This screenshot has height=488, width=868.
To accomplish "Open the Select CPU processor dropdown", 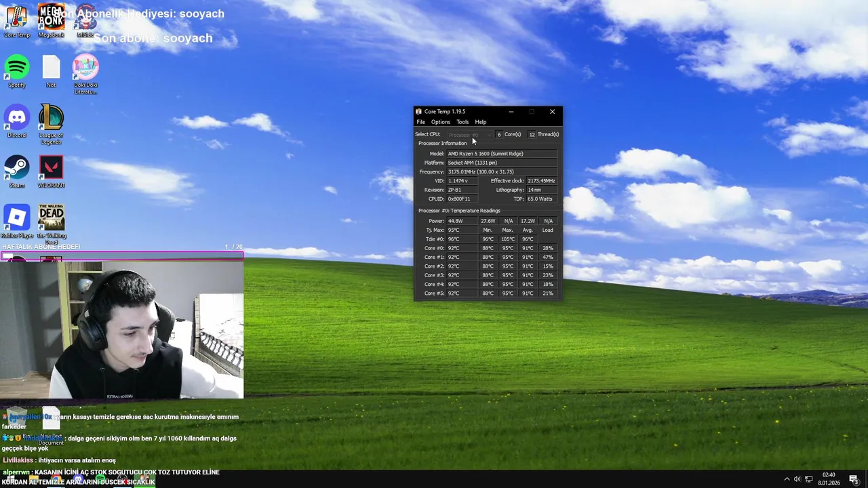I will (469, 134).
